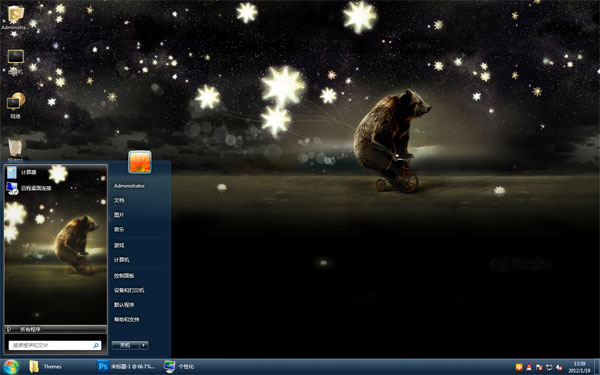Click the Shut down (关机) button
Viewport: 600px width, 375px height.
[x=126, y=345]
